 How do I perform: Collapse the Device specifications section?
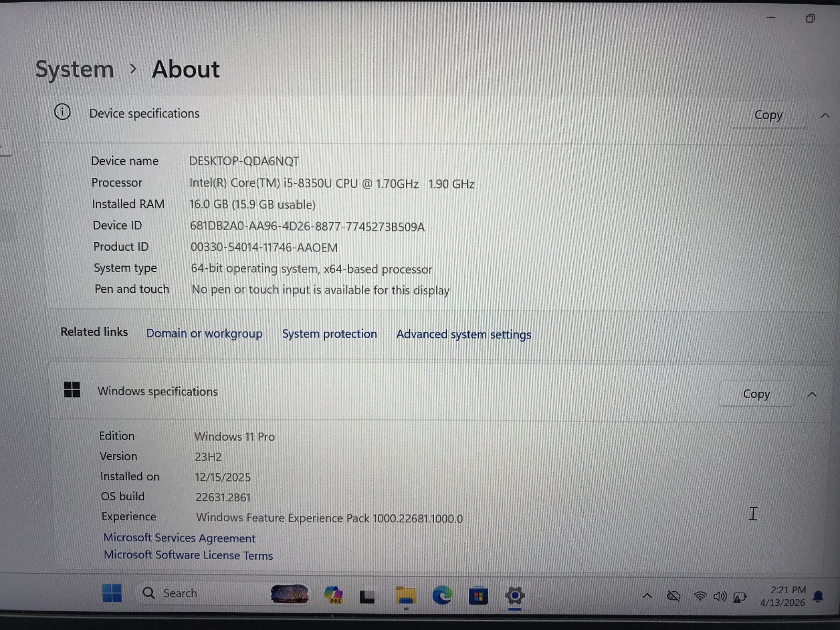coord(825,115)
